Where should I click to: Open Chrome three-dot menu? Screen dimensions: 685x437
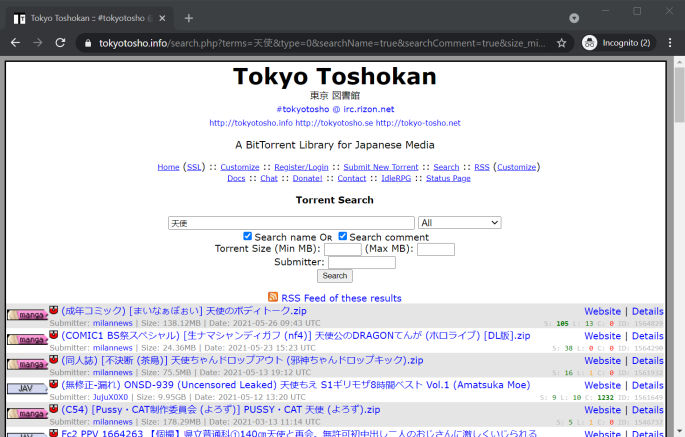tap(670, 43)
